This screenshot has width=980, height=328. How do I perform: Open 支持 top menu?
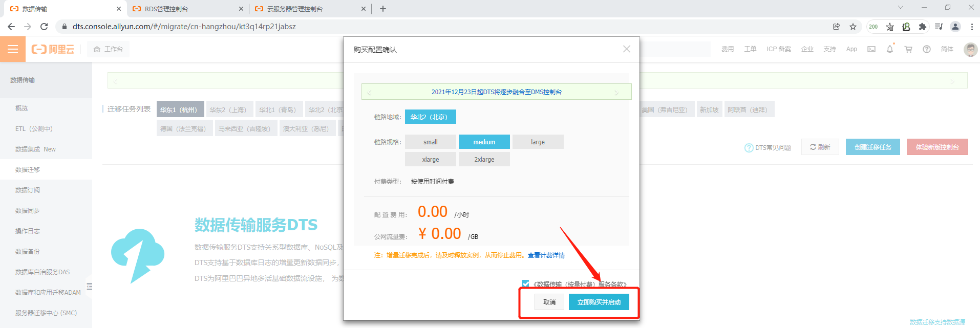pyautogui.click(x=829, y=49)
